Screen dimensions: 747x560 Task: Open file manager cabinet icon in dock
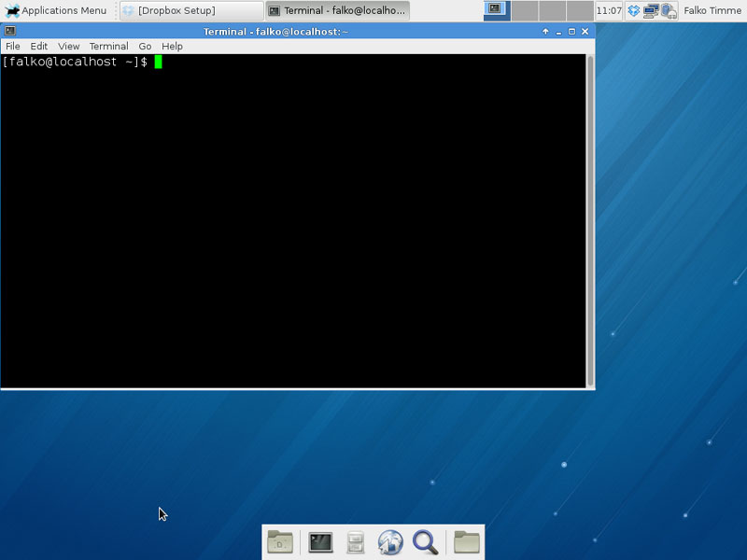pyautogui.click(x=356, y=542)
